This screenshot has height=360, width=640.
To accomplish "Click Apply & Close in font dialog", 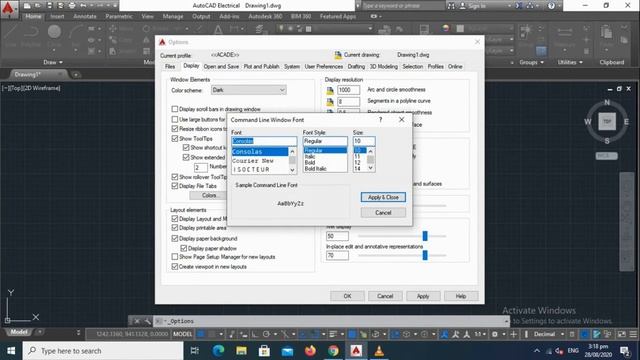I will [x=383, y=197].
